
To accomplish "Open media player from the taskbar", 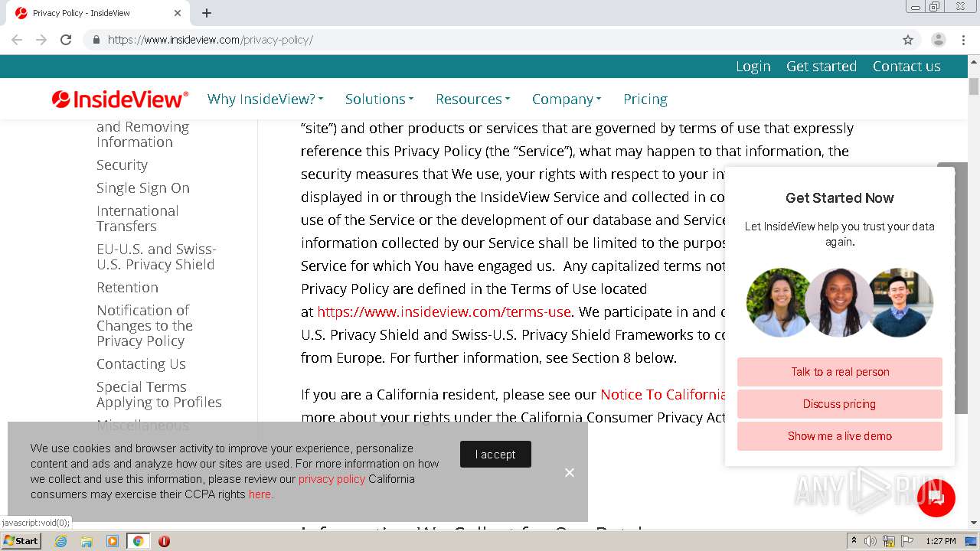I will pos(113,541).
